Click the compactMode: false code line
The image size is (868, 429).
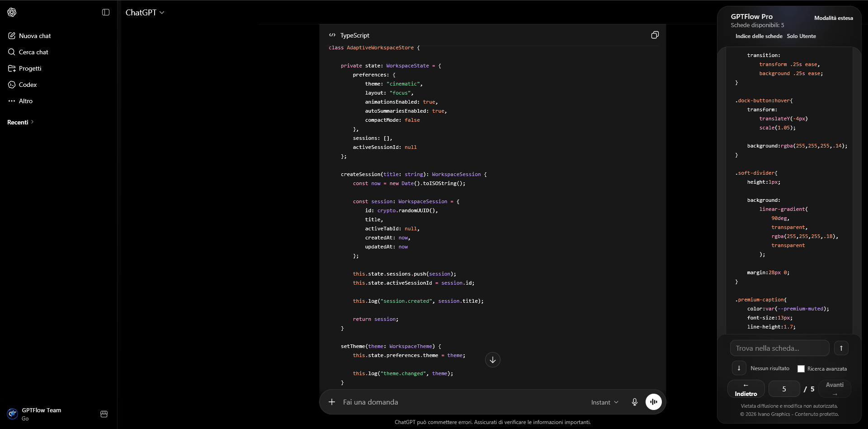click(x=392, y=120)
